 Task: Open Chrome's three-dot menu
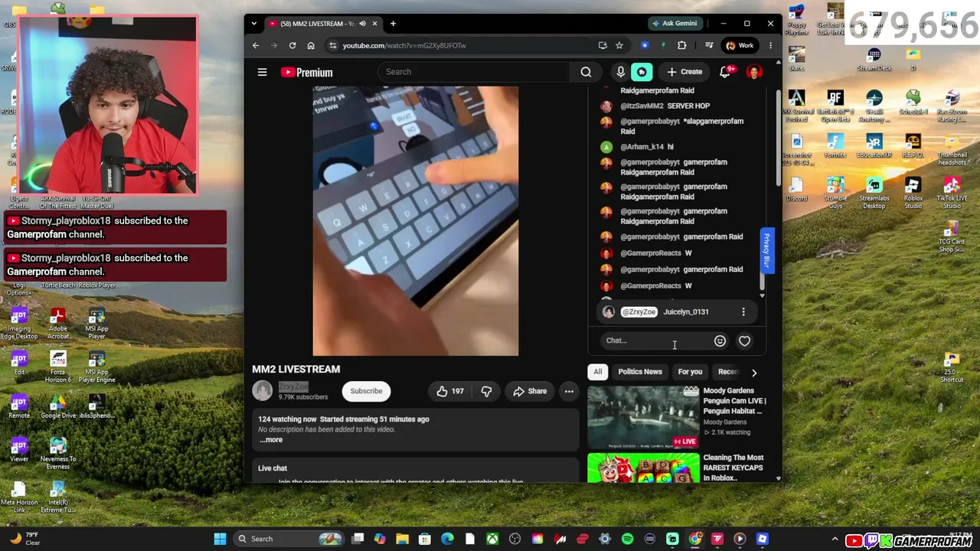coord(770,45)
